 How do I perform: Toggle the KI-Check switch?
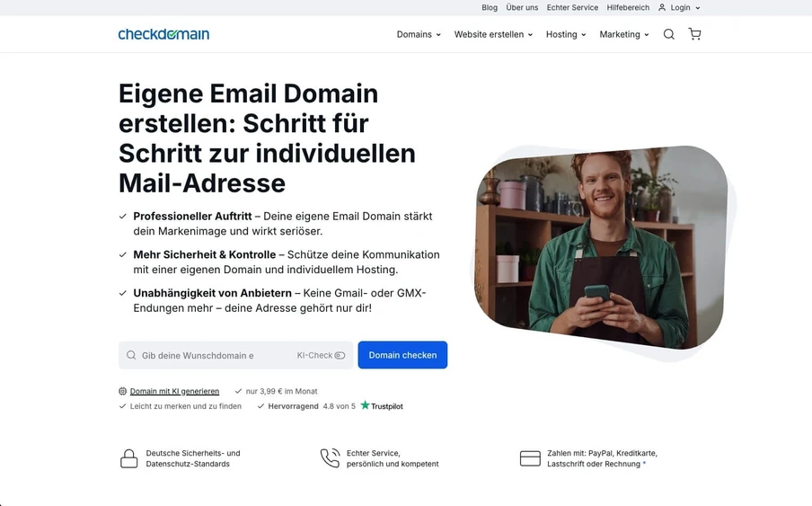tap(340, 355)
